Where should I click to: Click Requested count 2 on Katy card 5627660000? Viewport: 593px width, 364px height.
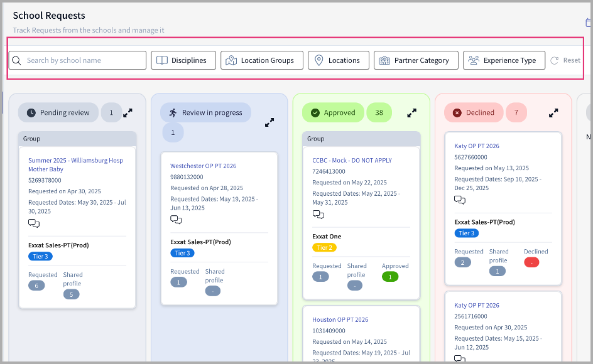[462, 262]
